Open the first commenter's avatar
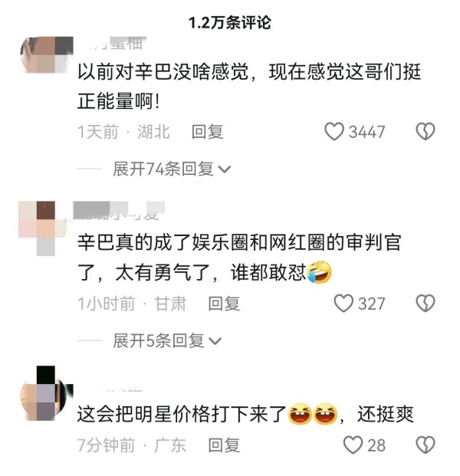Image resolution: width=460 pixels, height=476 pixels. pos(47,54)
